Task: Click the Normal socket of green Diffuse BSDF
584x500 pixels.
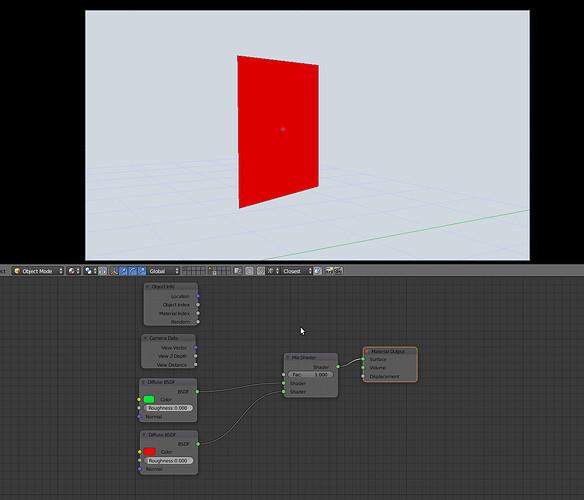Action: (x=139, y=417)
